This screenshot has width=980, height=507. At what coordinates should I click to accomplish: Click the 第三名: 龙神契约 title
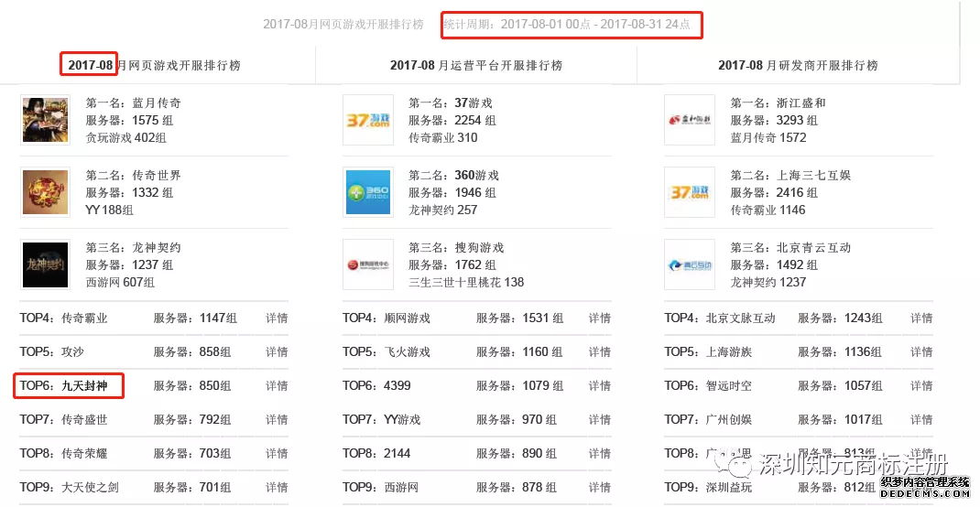133,248
